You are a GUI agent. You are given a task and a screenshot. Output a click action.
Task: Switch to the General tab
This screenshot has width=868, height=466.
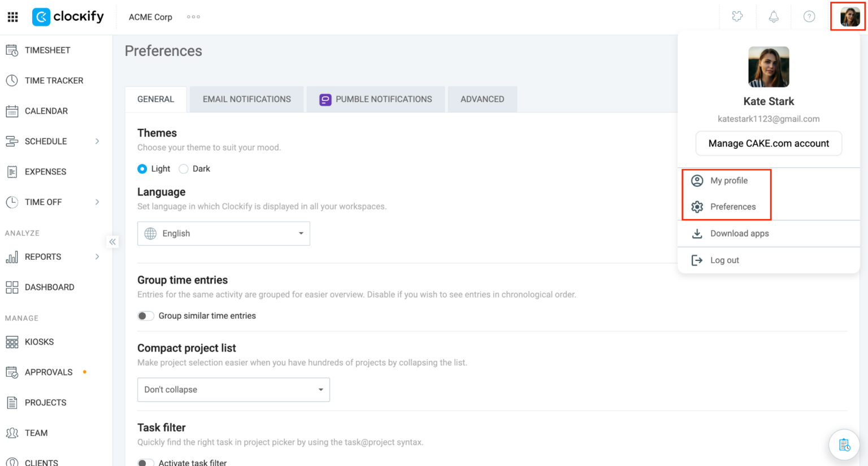pyautogui.click(x=155, y=99)
